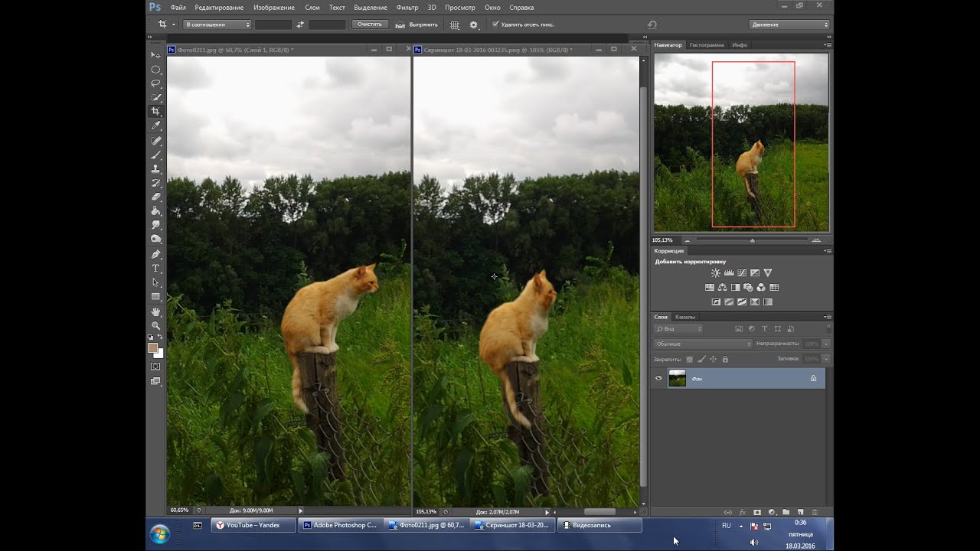Select the History Brush tool
The height and width of the screenshot is (551, 980).
pyautogui.click(x=155, y=183)
